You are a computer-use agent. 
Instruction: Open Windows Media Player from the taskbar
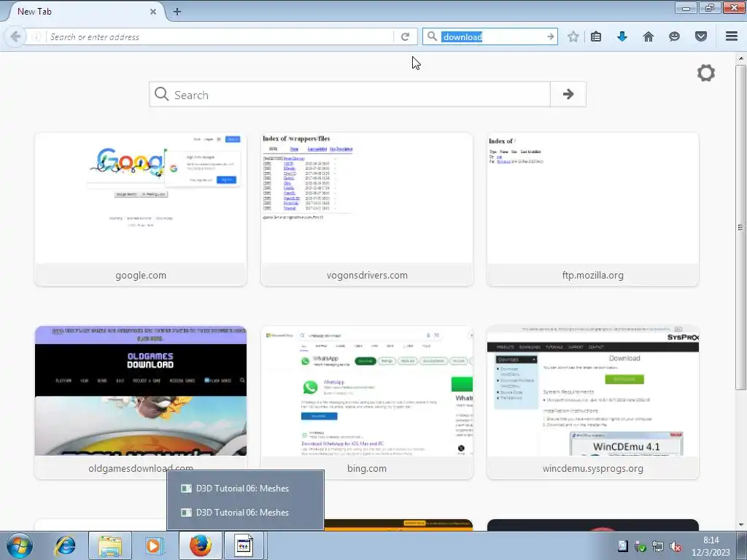coord(154,545)
